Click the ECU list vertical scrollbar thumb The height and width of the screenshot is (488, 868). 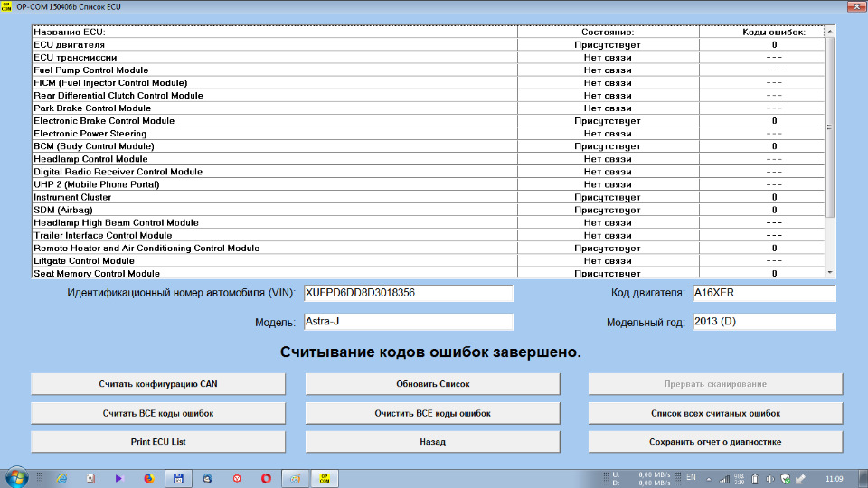click(x=830, y=127)
